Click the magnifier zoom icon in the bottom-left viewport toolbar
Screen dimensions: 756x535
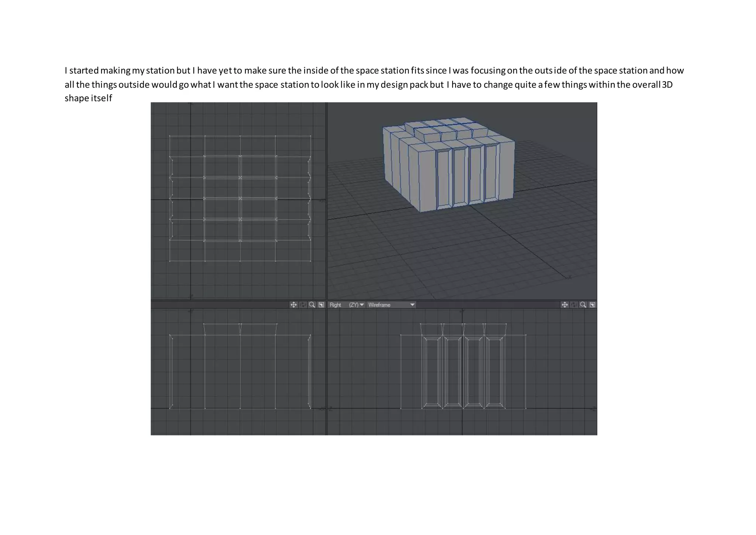tap(312, 305)
